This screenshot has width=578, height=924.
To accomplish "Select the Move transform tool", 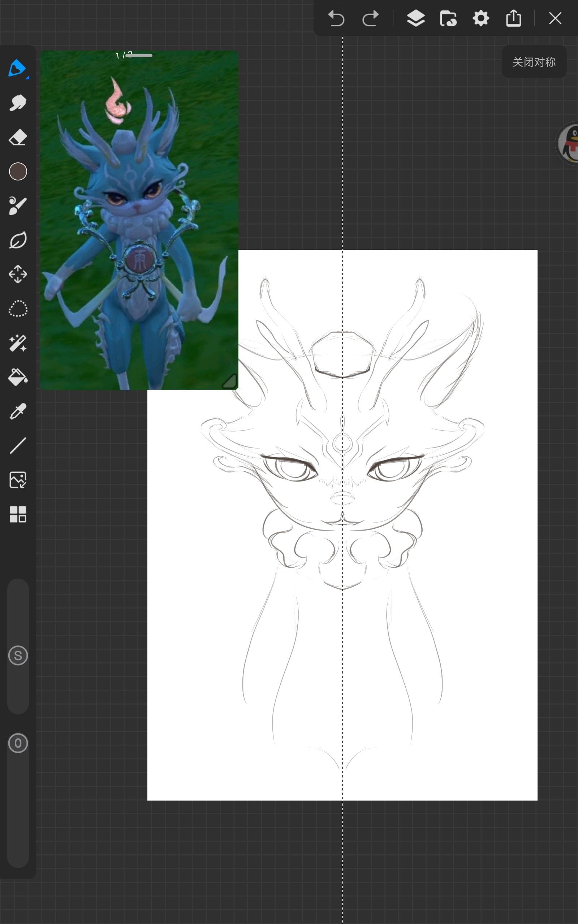I will 18,274.
